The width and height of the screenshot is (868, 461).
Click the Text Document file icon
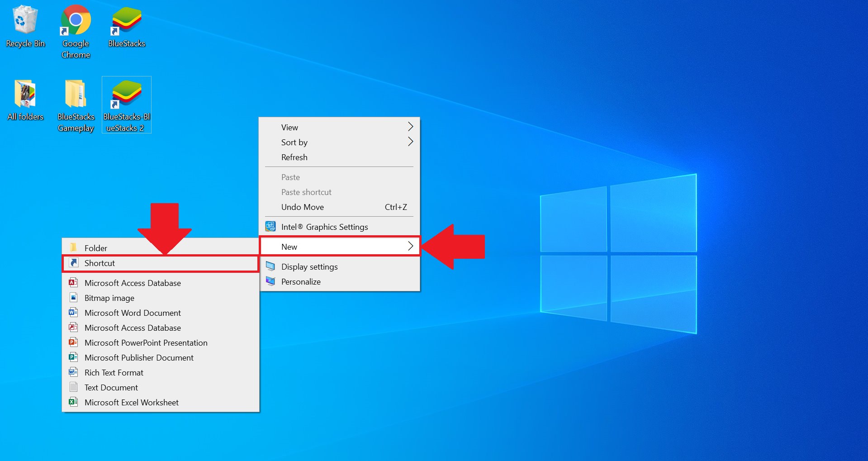(x=73, y=387)
